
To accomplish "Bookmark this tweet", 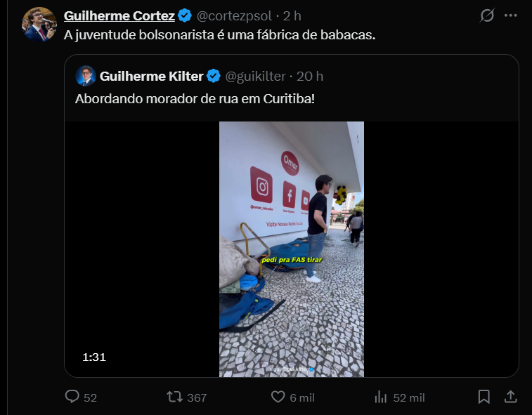I will click(x=484, y=397).
